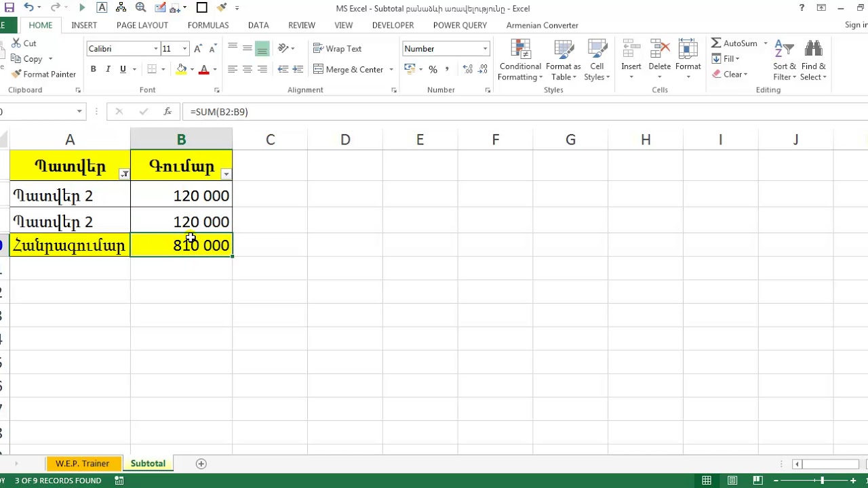Apply the red Font Color
The width and height of the screenshot is (868, 488).
tap(203, 69)
